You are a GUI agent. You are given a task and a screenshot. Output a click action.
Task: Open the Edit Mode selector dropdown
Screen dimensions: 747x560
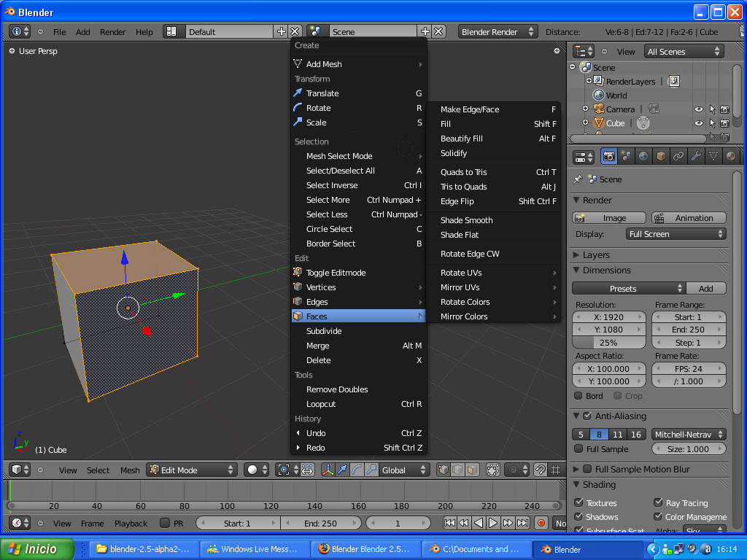pyautogui.click(x=192, y=470)
